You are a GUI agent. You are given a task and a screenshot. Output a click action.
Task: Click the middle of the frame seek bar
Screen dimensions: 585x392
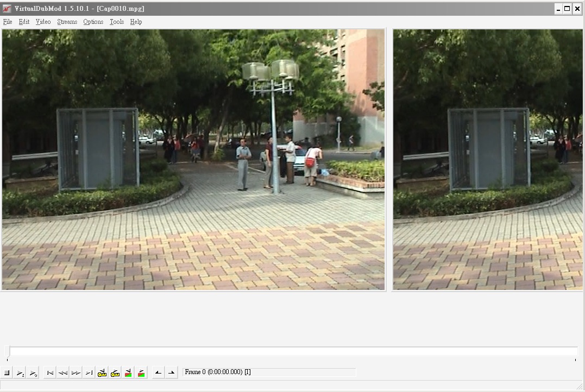(x=292, y=351)
